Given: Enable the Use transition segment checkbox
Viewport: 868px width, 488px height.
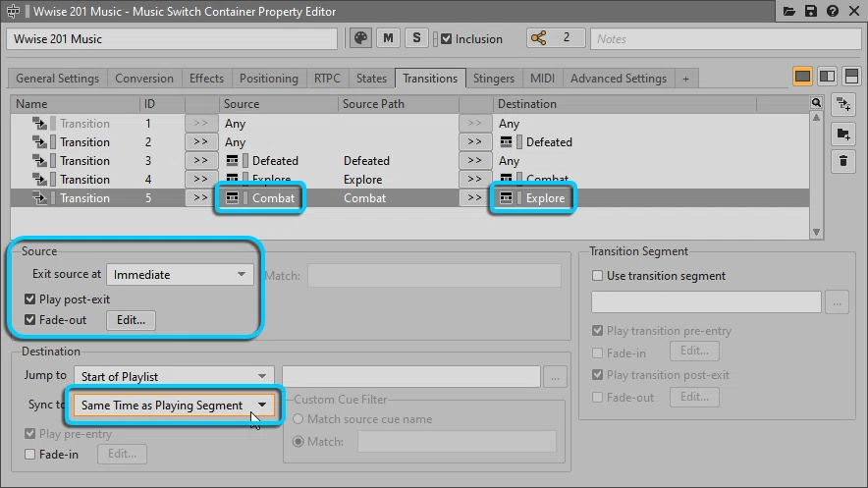Looking at the screenshot, I should (597, 276).
